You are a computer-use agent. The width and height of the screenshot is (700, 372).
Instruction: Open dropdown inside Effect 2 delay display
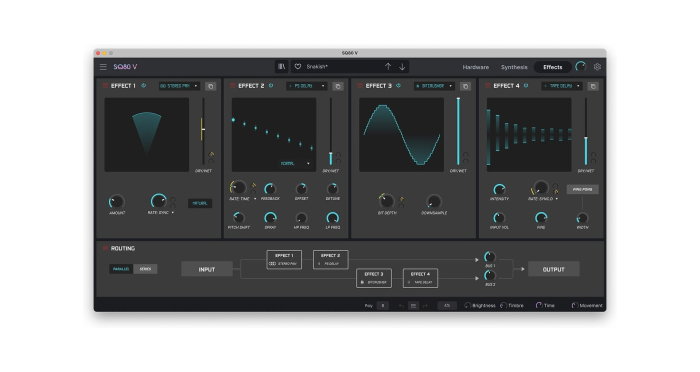(x=295, y=164)
